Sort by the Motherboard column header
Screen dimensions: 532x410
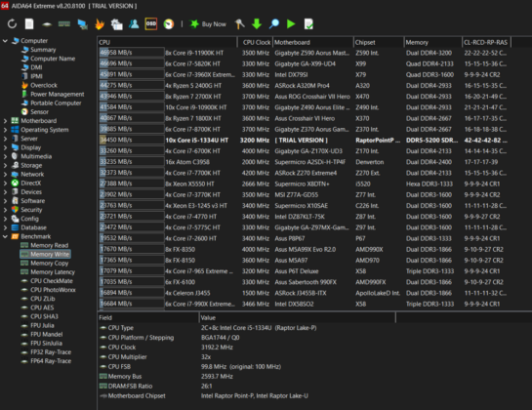[x=312, y=42]
